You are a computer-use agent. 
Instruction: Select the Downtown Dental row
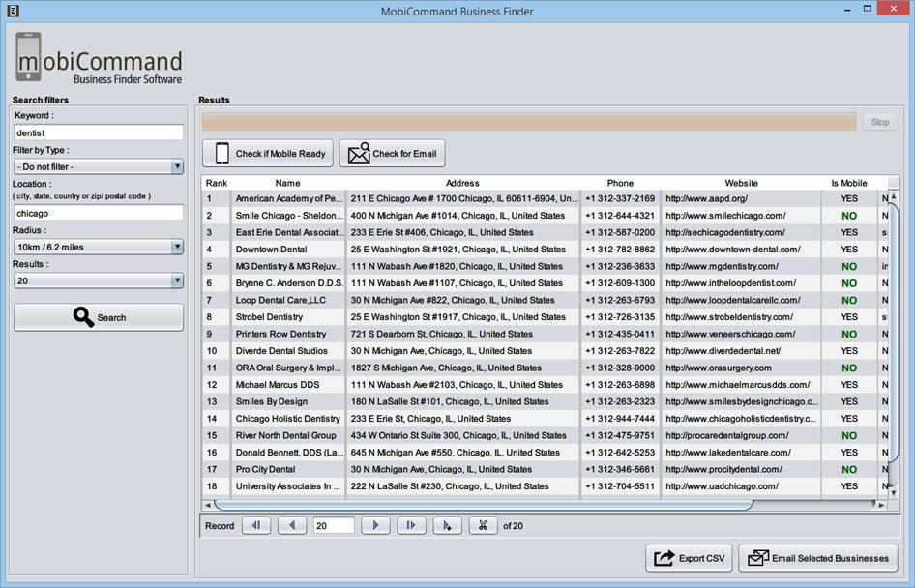544,250
